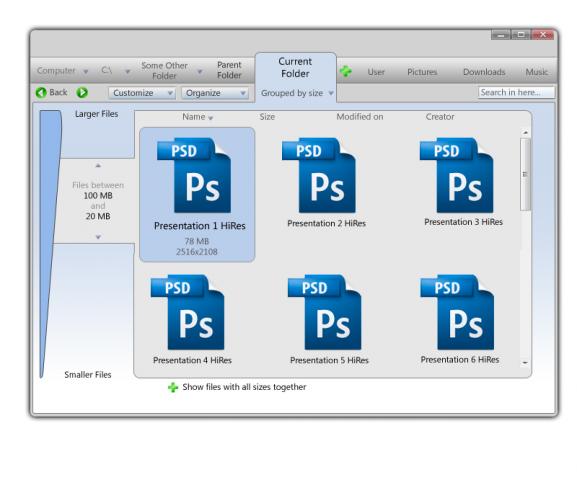Open the Customize dropdown
The height and width of the screenshot is (480, 577).
pos(142,93)
